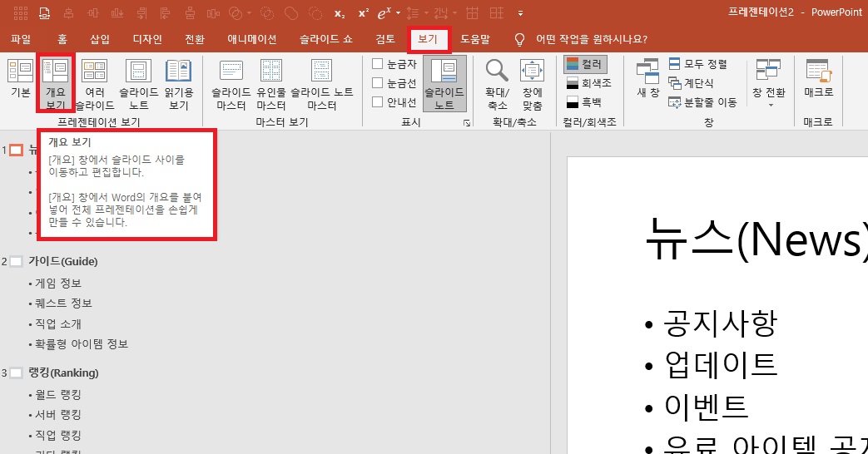Click the grid dots icon at title bar start
Screen dimensions: 868x454
pyautogui.click(x=21, y=13)
